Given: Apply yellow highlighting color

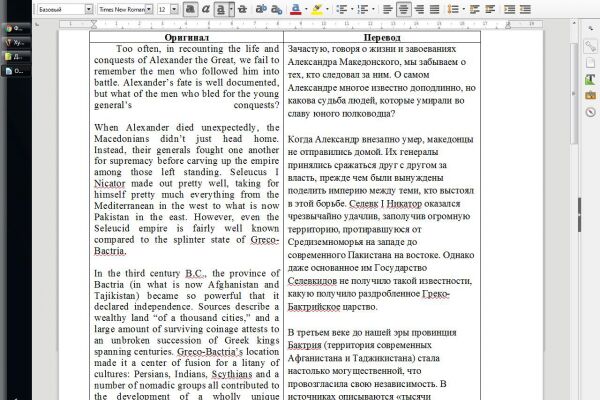Looking at the screenshot, I should coord(317,9).
